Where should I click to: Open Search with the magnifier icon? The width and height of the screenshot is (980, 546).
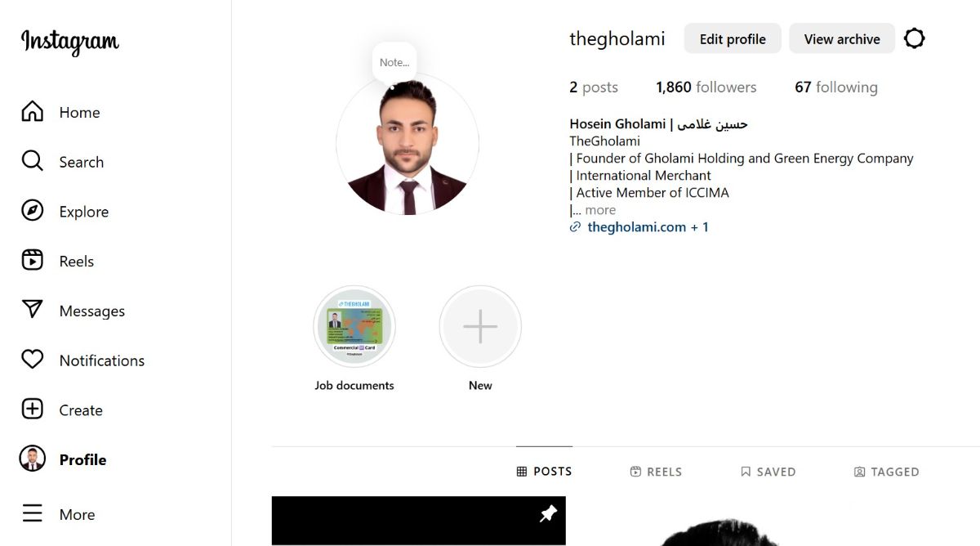pyautogui.click(x=32, y=161)
